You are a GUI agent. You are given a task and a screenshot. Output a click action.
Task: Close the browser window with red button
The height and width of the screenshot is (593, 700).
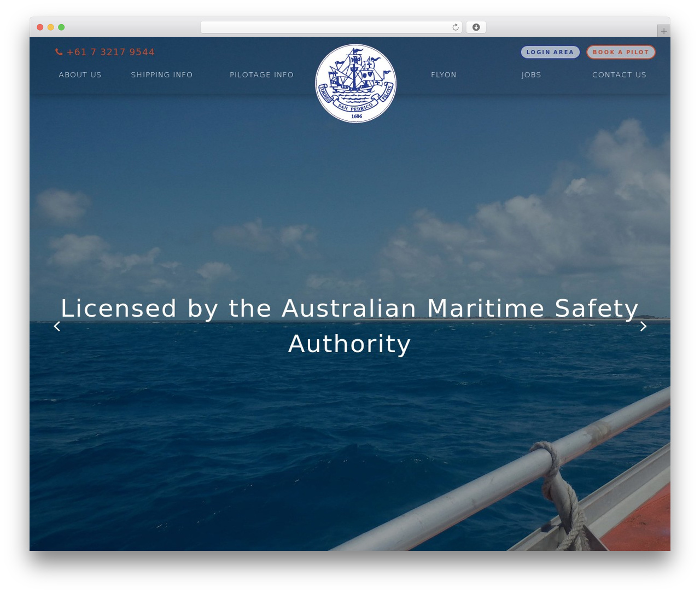(40, 27)
